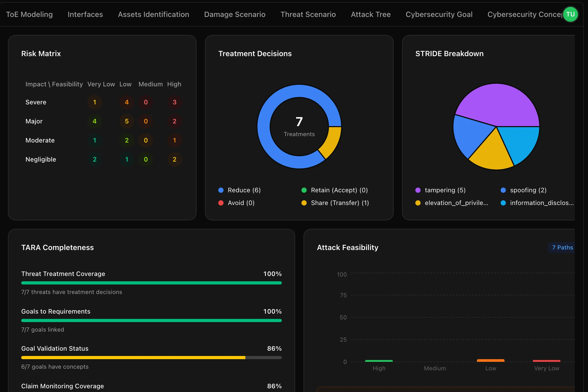Click the orange Low feasibility bar
The image size is (588, 392).
(x=491, y=360)
